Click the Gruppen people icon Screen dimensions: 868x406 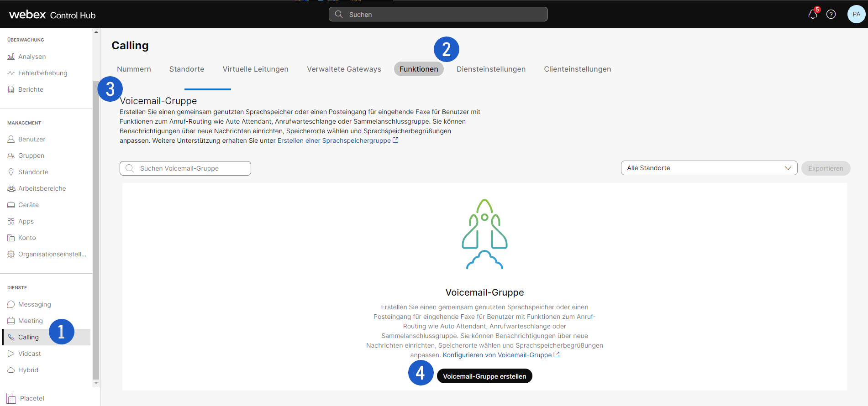(11, 156)
